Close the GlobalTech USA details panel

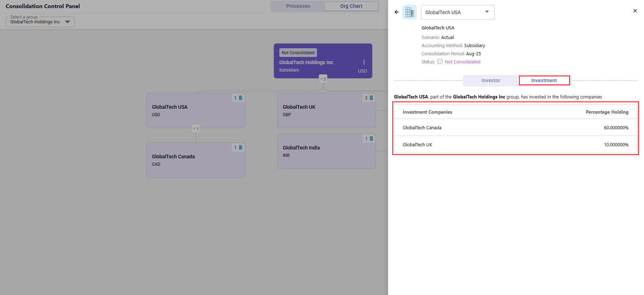tap(635, 11)
